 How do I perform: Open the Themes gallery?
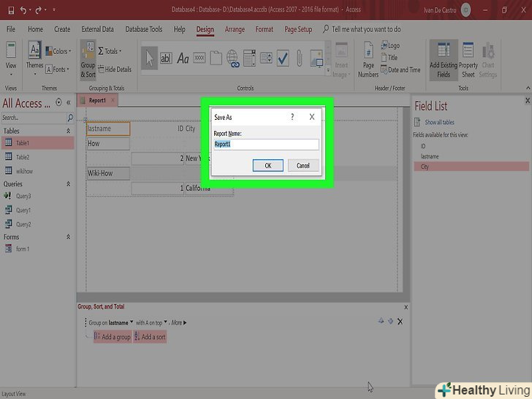coord(34,58)
